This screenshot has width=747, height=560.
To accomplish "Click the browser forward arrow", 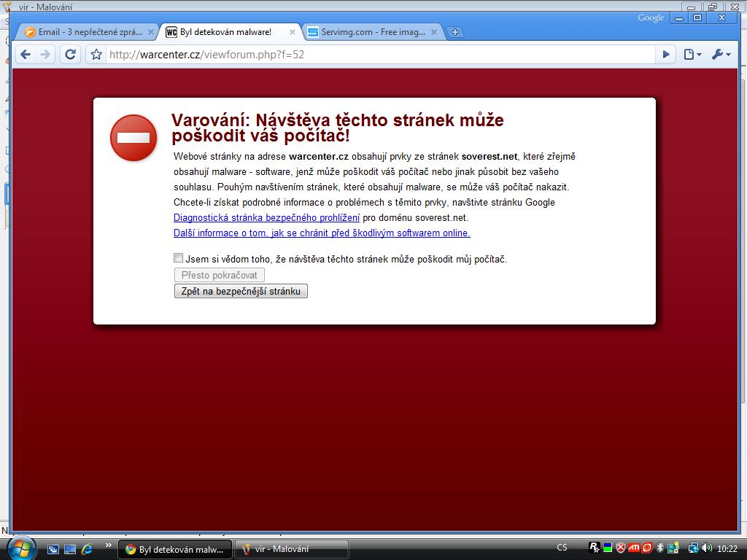I will click(x=45, y=54).
